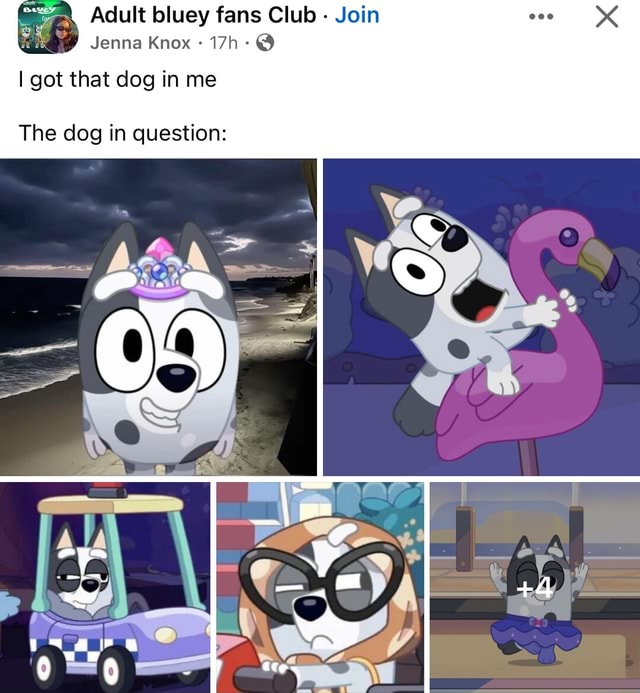Click 'The dog in question:' caption line

(122, 133)
